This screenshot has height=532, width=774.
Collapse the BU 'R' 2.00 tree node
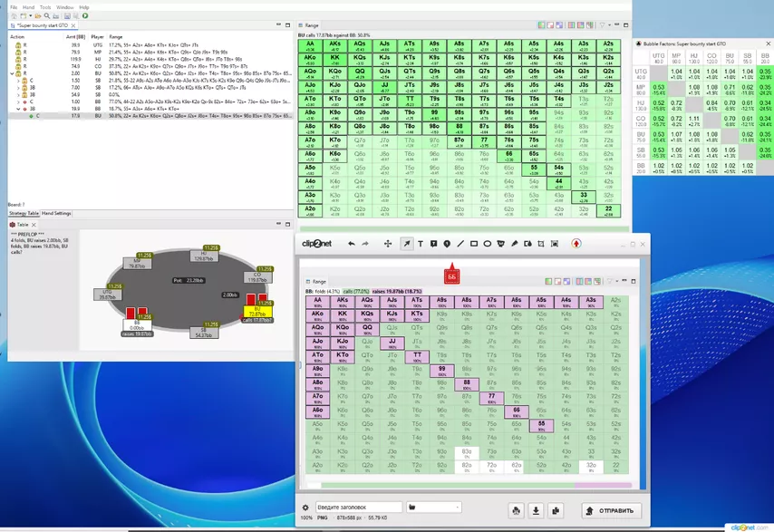tap(12, 73)
